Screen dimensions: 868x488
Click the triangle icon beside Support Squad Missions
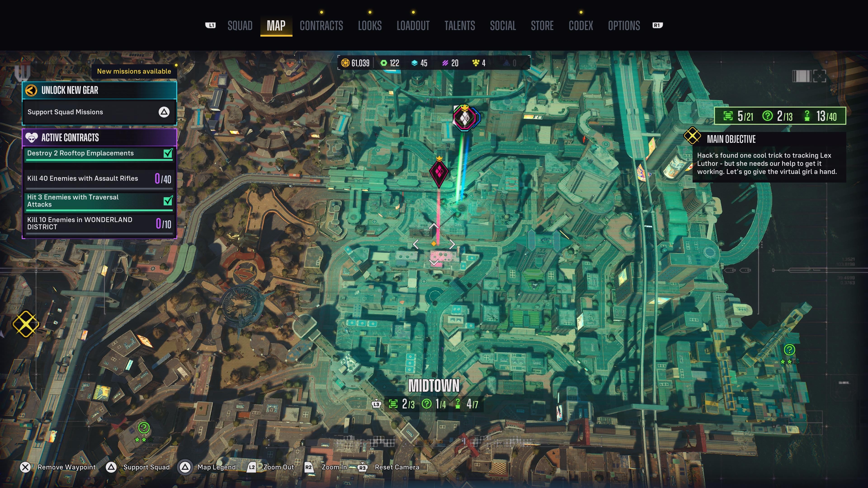(164, 112)
